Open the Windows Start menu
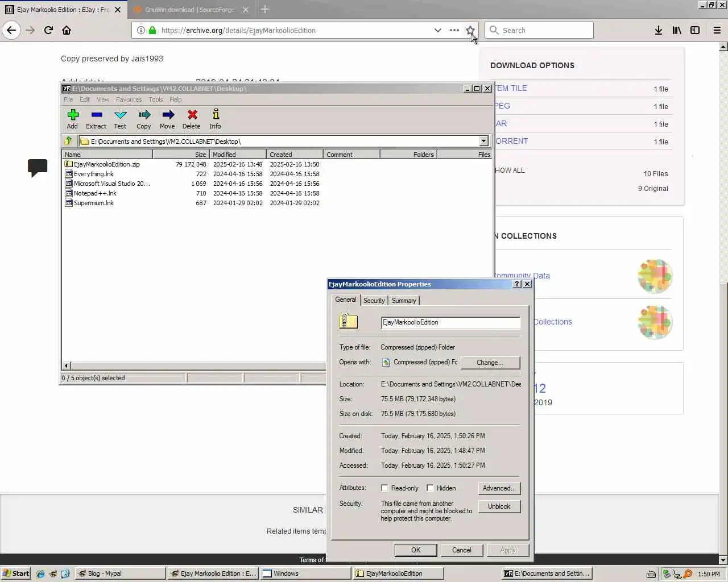The width and height of the screenshot is (728, 582). [x=16, y=573]
